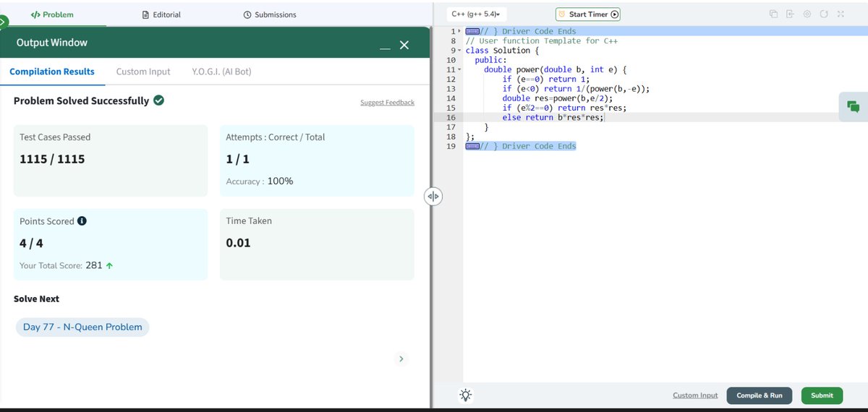Click the Accuracy : 100% text
This screenshot has height=412, width=868.
(x=260, y=181)
